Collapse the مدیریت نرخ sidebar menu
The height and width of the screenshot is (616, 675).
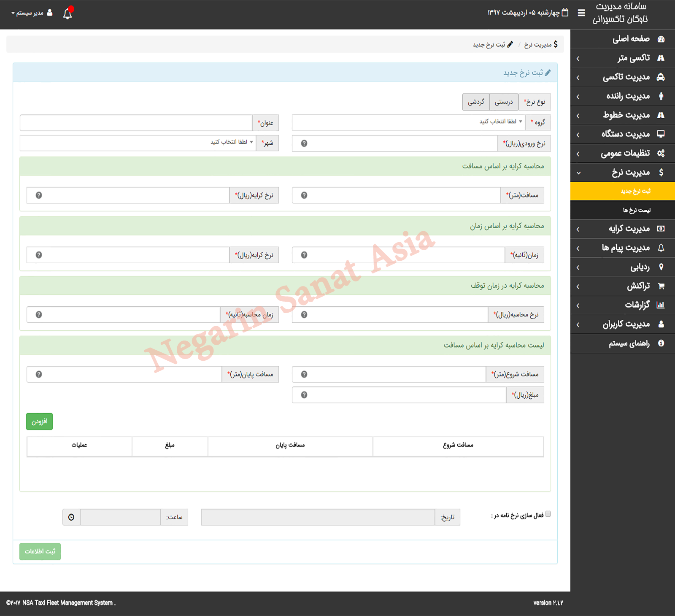pyautogui.click(x=623, y=173)
